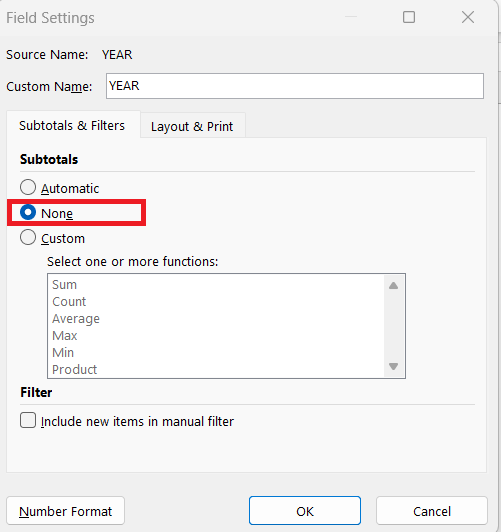The height and width of the screenshot is (532, 501).
Task: Open the Subtotals & Filters tab
Action: pyautogui.click(x=72, y=125)
